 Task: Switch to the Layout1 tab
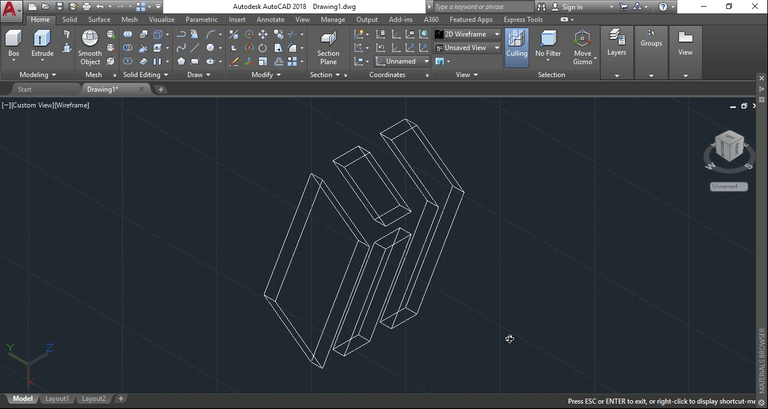57,399
